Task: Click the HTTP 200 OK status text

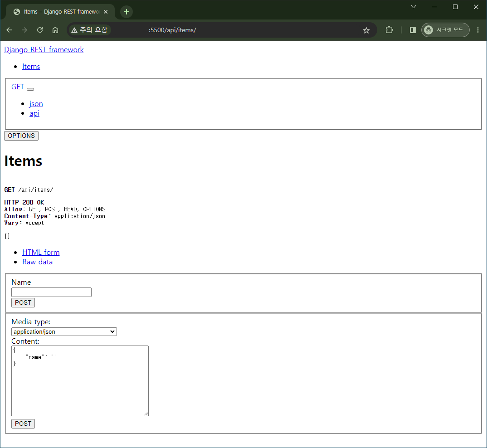Action: point(24,202)
